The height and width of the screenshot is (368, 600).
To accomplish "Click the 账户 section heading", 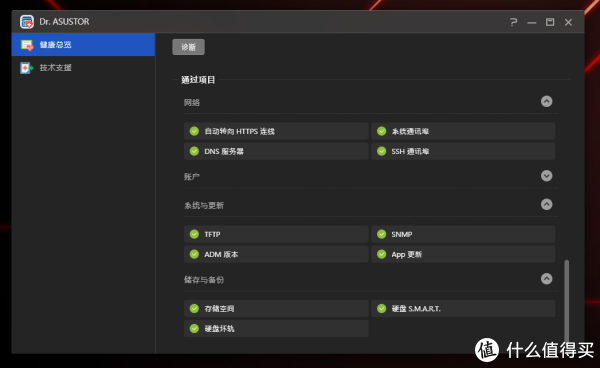I will pyautogui.click(x=192, y=177).
